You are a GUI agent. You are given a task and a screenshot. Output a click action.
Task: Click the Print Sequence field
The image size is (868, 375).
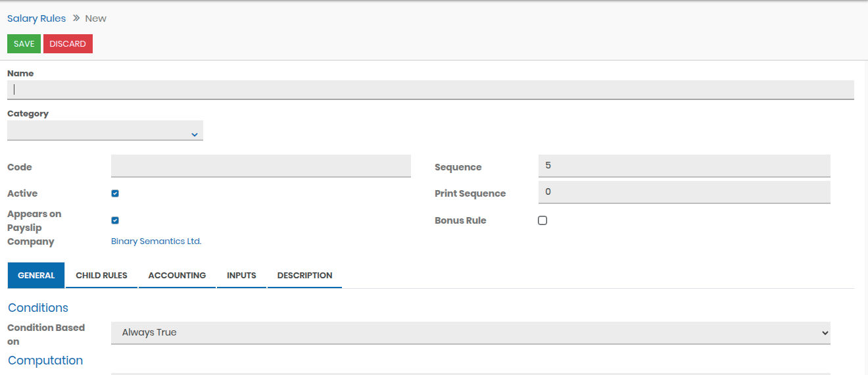coord(684,193)
